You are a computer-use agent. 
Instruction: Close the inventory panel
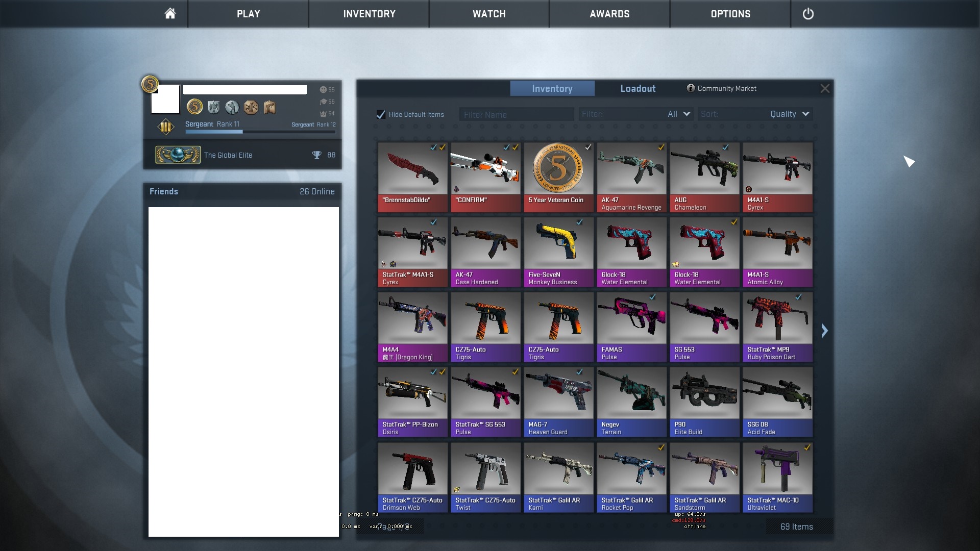pos(825,88)
